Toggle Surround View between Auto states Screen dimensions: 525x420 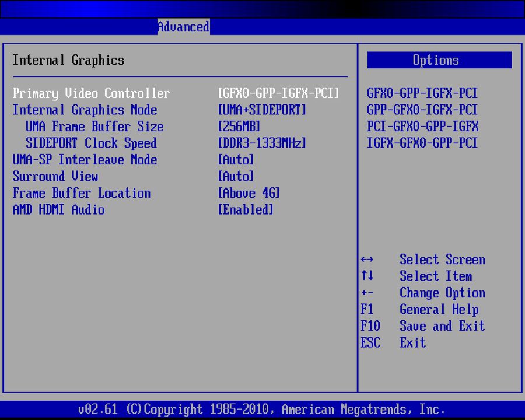click(x=236, y=176)
